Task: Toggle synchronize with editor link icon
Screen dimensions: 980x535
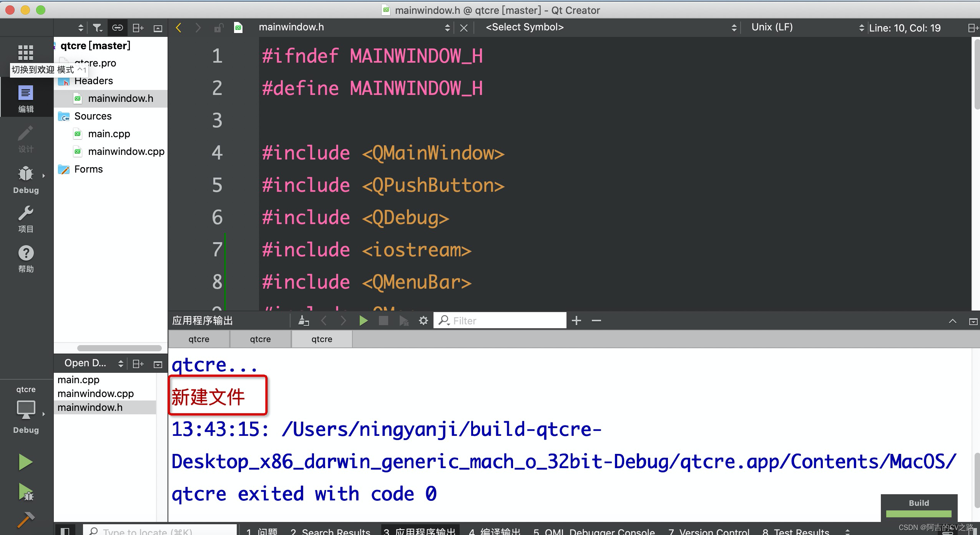Action: point(117,28)
